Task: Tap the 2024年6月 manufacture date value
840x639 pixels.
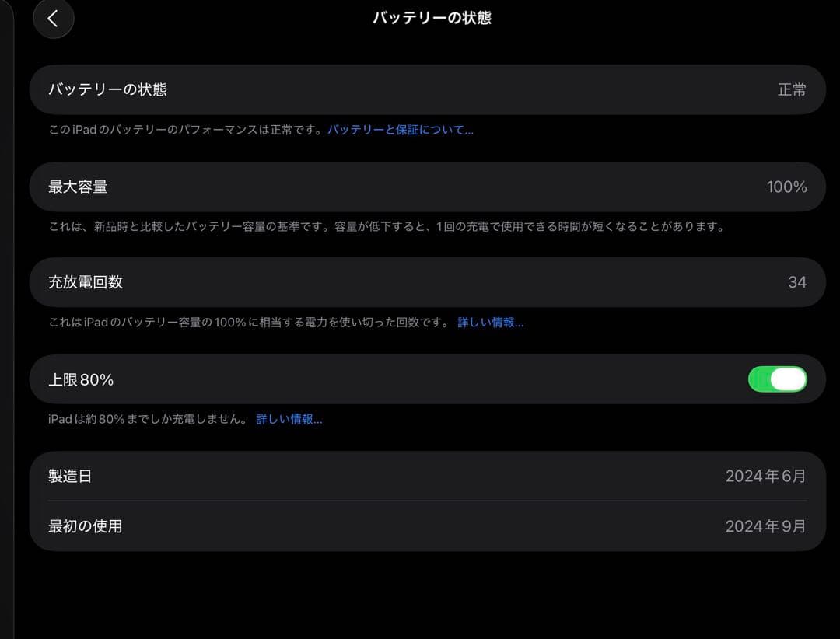Action: pos(765,476)
